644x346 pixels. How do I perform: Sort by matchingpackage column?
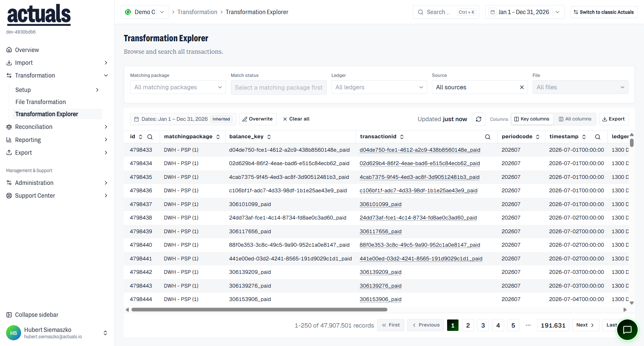(218, 137)
